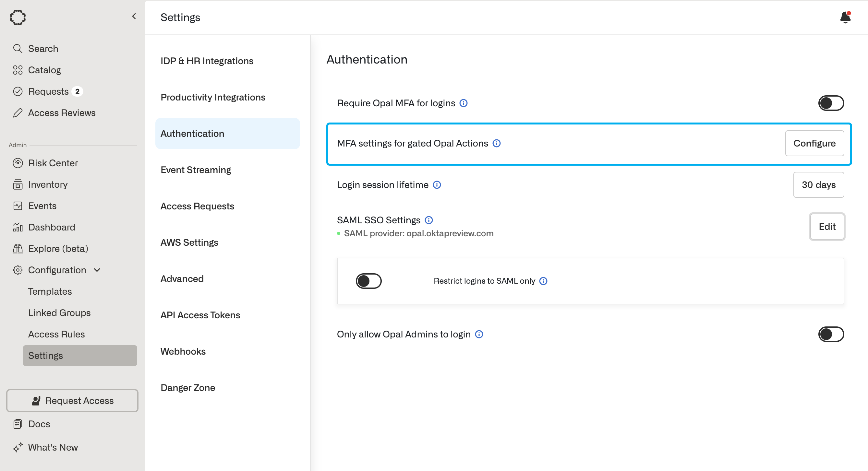Click the Request Access button
868x471 pixels.
(72, 401)
